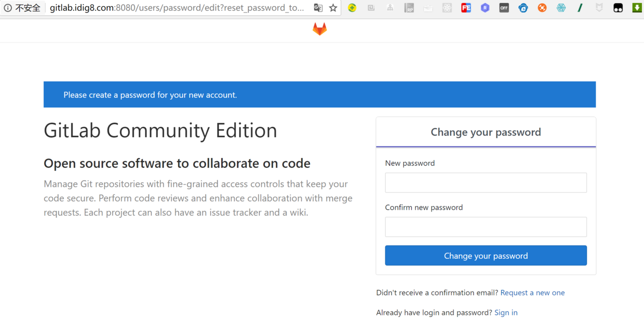The height and width of the screenshot is (330, 644).
Task: Click inside the Confirm new password field
Action: click(x=485, y=227)
